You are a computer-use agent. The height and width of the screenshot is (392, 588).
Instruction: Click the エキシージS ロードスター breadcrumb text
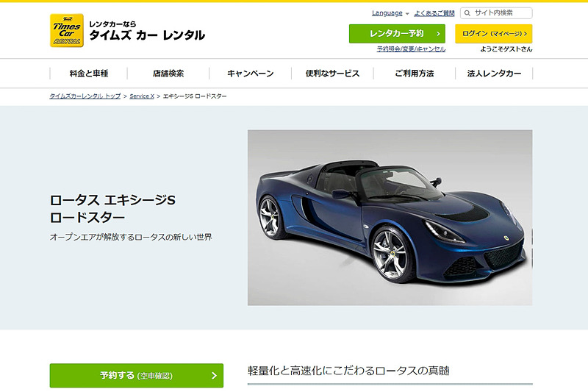click(195, 96)
